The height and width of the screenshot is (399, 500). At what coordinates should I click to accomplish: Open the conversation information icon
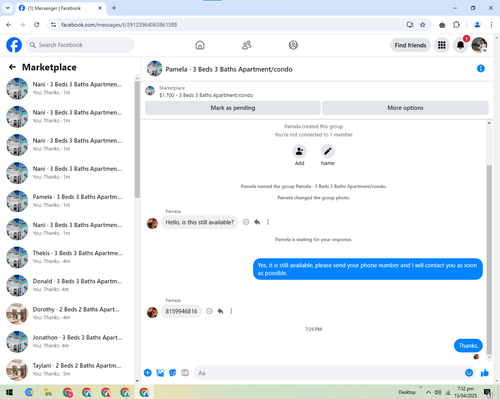[481, 69]
